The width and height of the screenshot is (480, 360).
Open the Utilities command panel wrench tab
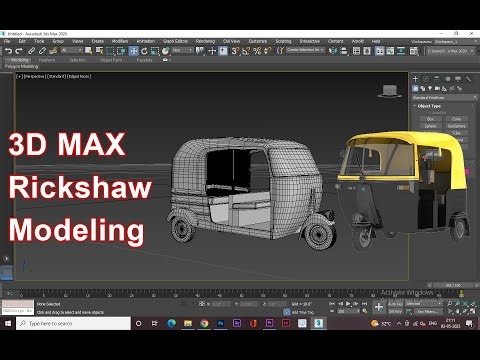click(x=469, y=79)
